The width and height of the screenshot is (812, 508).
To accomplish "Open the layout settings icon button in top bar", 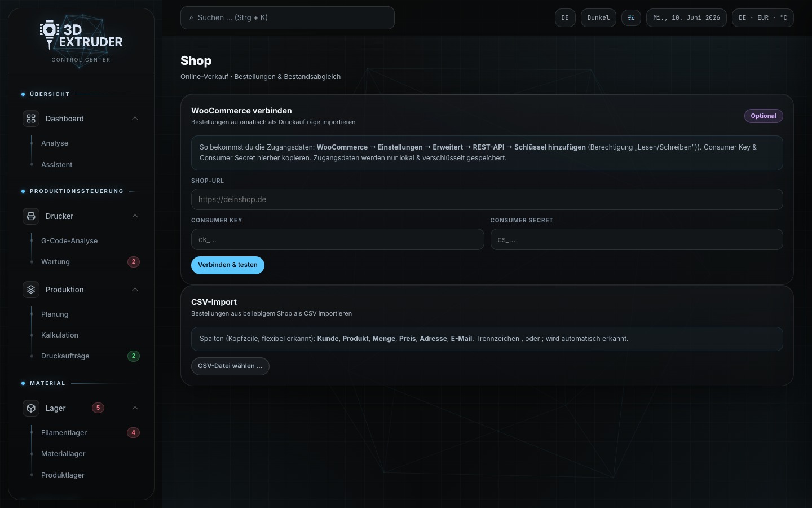I will (631, 17).
